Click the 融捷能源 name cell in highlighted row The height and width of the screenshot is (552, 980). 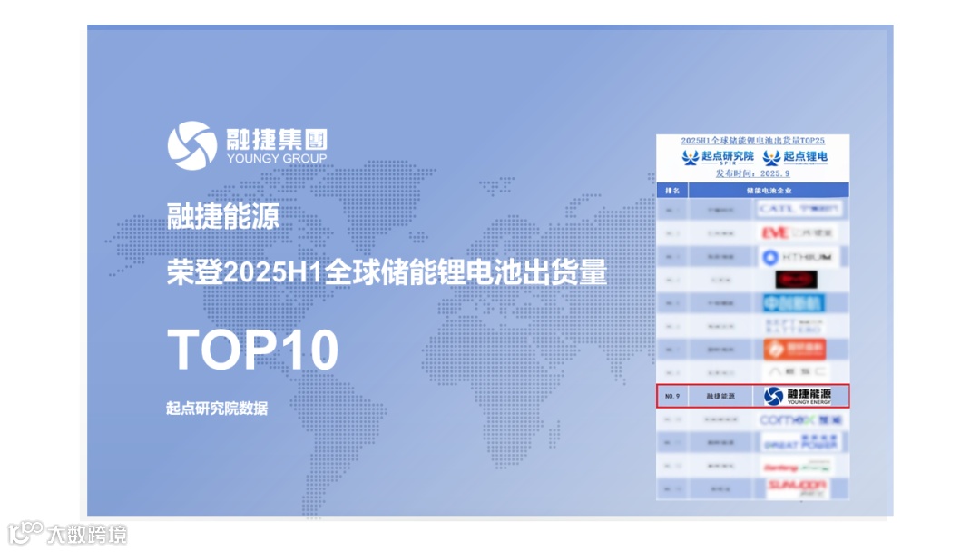720,397
